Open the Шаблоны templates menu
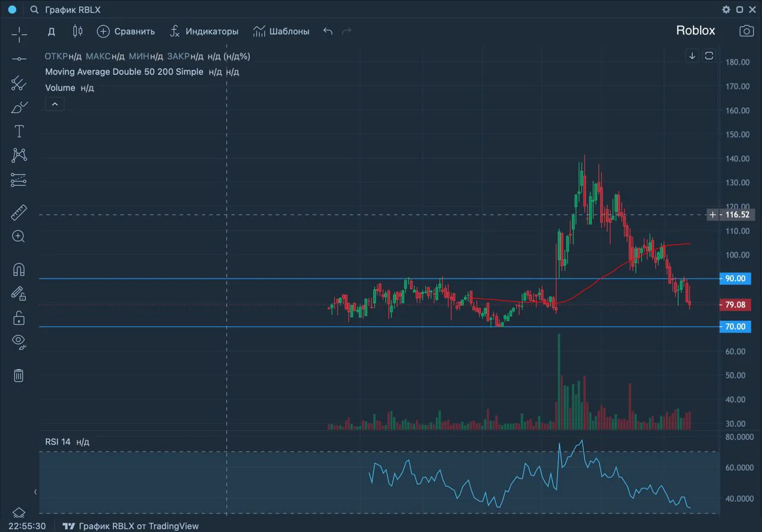Viewport: 762px width, 532px height. (x=281, y=32)
